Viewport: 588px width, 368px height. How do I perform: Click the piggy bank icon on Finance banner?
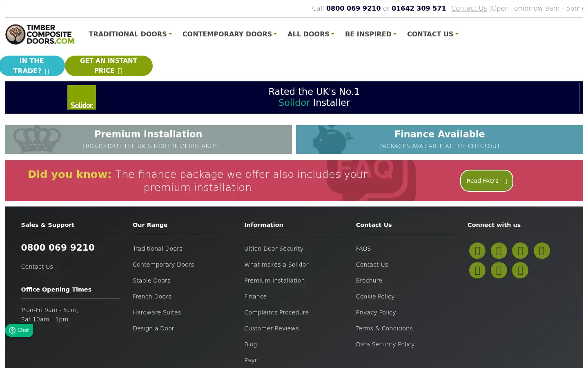click(332, 139)
